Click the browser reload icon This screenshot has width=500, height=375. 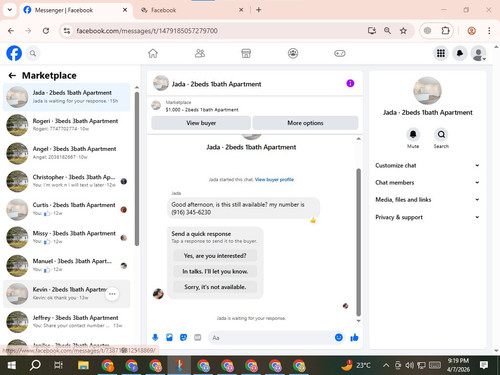(46, 31)
